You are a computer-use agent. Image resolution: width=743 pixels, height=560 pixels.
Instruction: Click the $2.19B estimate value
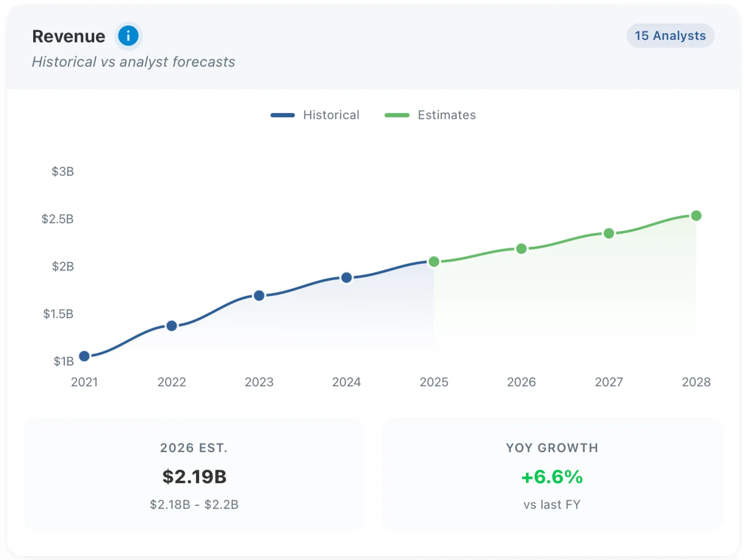pos(194,477)
